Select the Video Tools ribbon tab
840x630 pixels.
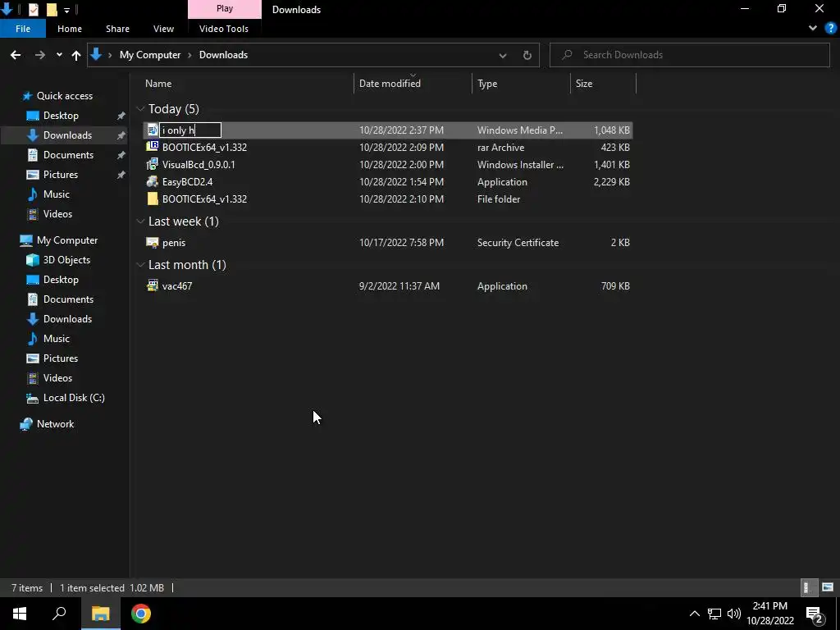[x=224, y=29]
